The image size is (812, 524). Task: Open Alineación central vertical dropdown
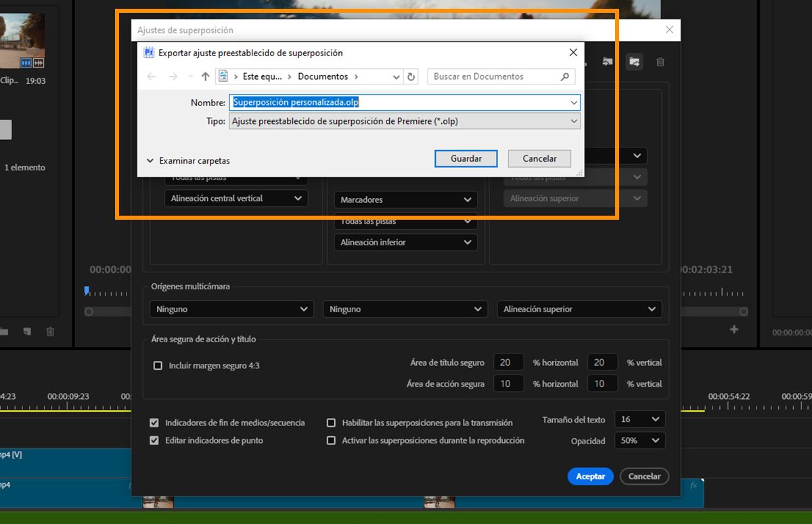pyautogui.click(x=236, y=198)
